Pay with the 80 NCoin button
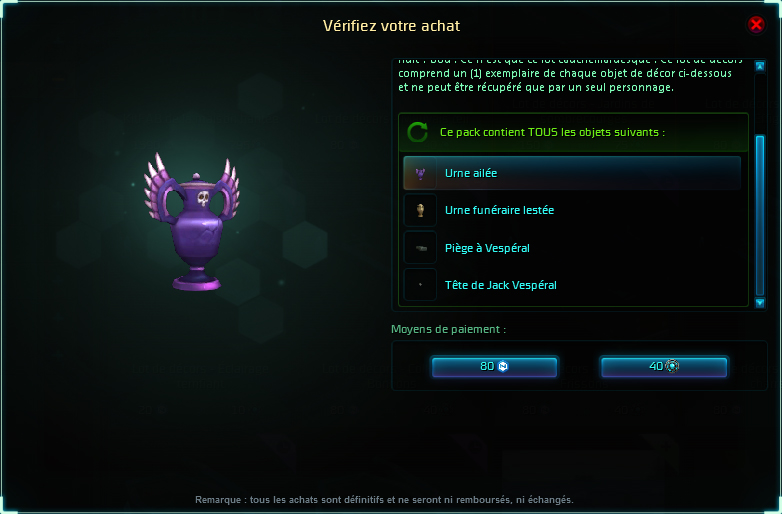 494,366
